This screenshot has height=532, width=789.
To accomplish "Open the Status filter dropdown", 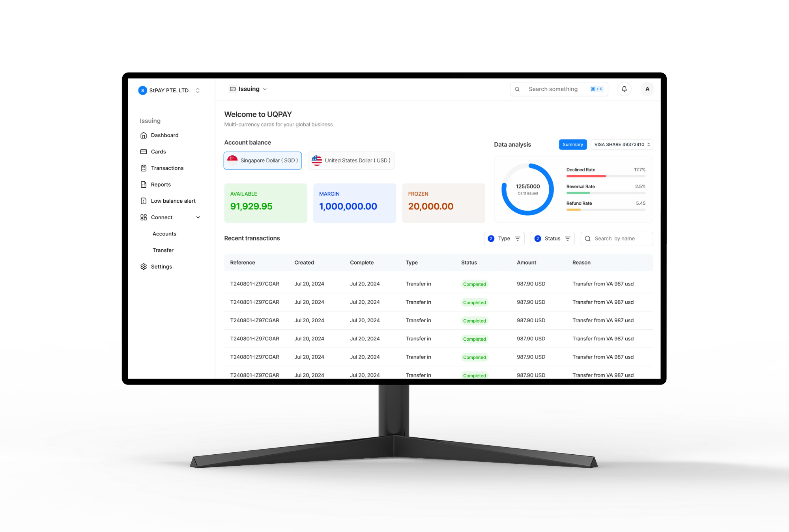I will 552,239.
